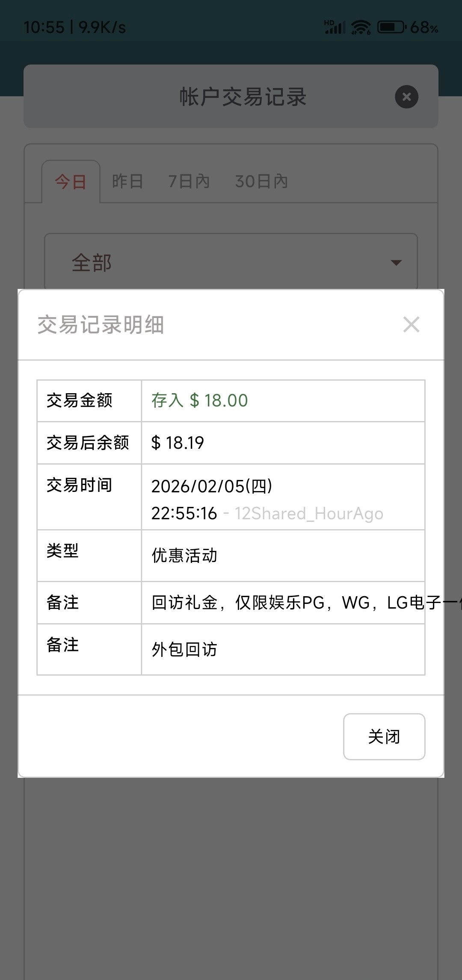Screen dimensions: 462x980
Task: Select the 30日內 tab
Action: click(261, 182)
